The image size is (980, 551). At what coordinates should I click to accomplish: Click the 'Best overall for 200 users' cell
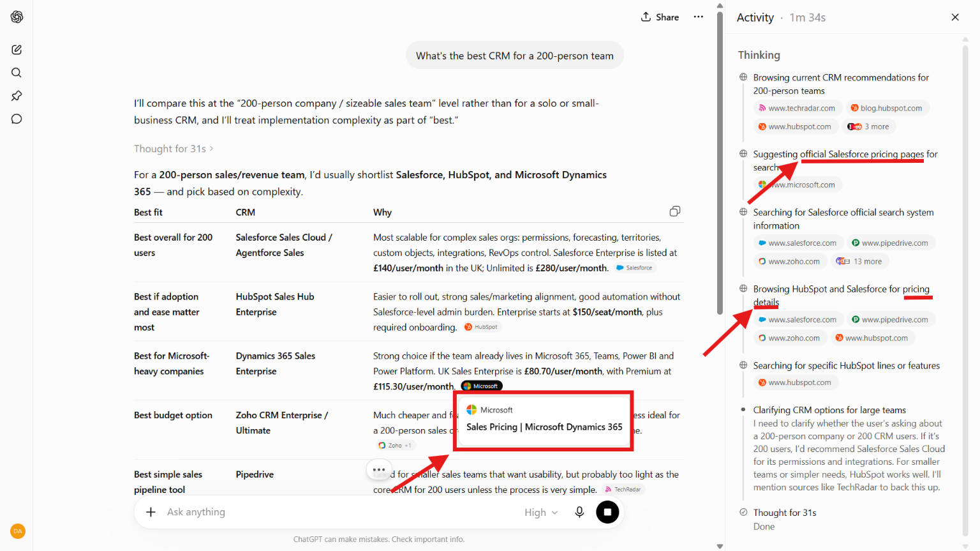pyautogui.click(x=173, y=245)
